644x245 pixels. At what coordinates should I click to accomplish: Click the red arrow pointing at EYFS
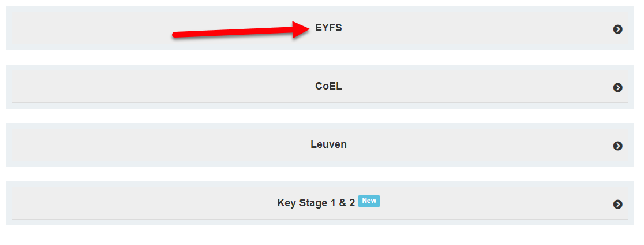[242, 31]
